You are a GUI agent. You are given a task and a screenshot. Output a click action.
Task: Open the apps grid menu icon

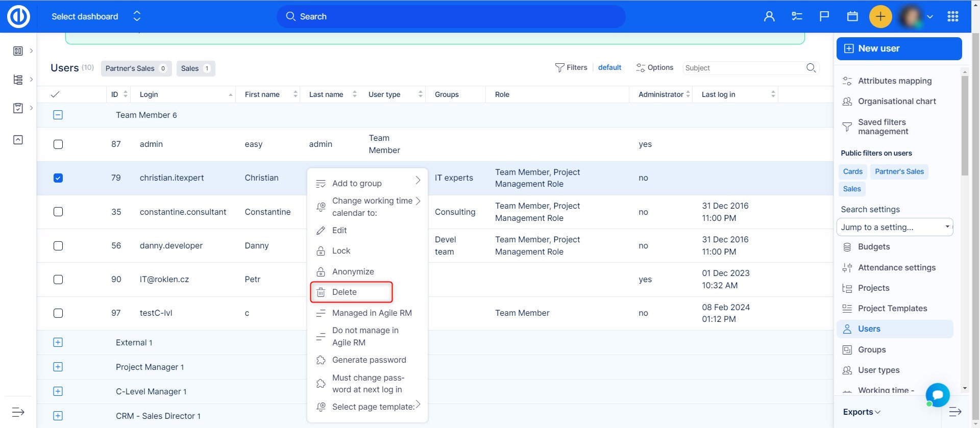tap(952, 16)
